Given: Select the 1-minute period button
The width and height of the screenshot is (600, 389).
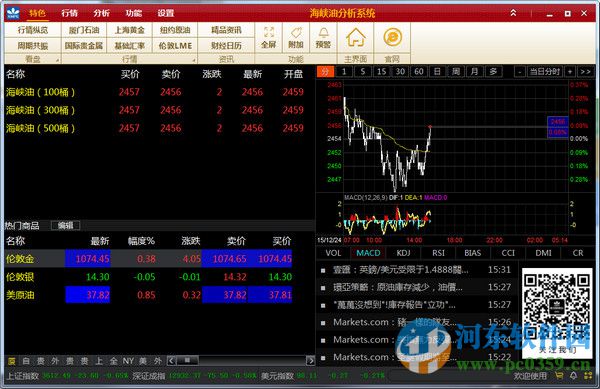Looking at the screenshot, I should pos(344,72).
